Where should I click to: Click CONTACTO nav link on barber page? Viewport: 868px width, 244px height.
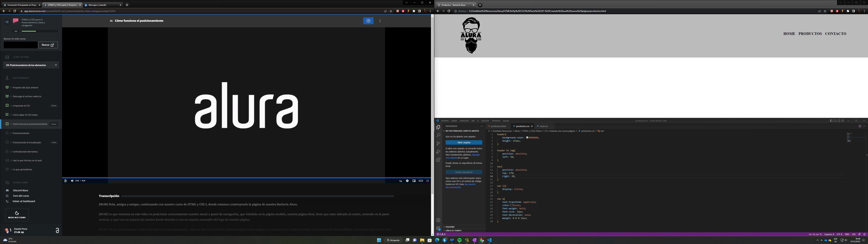tap(836, 34)
